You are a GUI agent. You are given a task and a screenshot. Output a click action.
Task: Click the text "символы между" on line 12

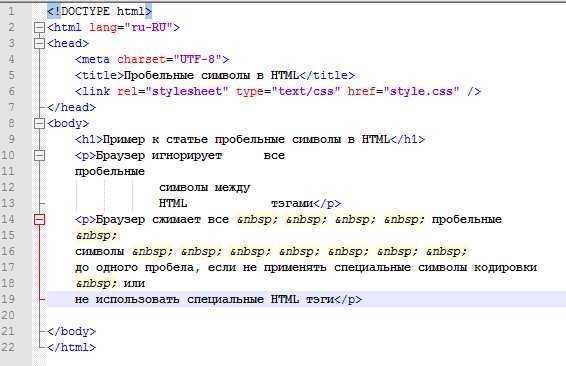[x=205, y=188]
